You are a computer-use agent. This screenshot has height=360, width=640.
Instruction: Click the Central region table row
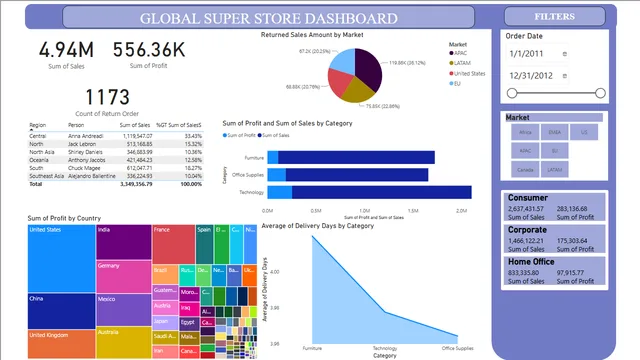[x=116, y=136]
